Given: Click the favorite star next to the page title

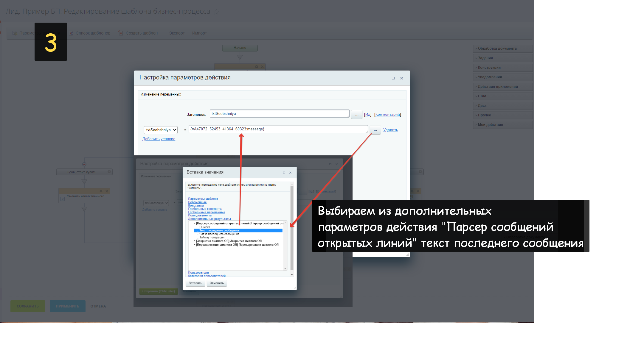Looking at the screenshot, I should click(x=217, y=12).
